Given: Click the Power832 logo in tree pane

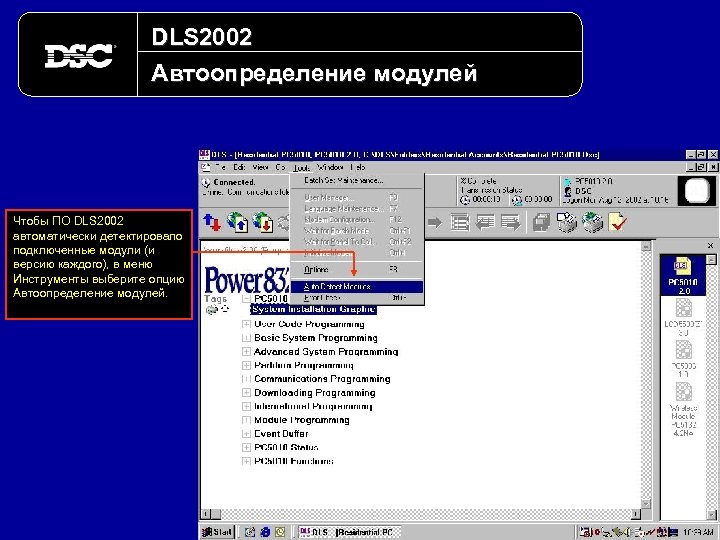Looking at the screenshot, I should [247, 280].
